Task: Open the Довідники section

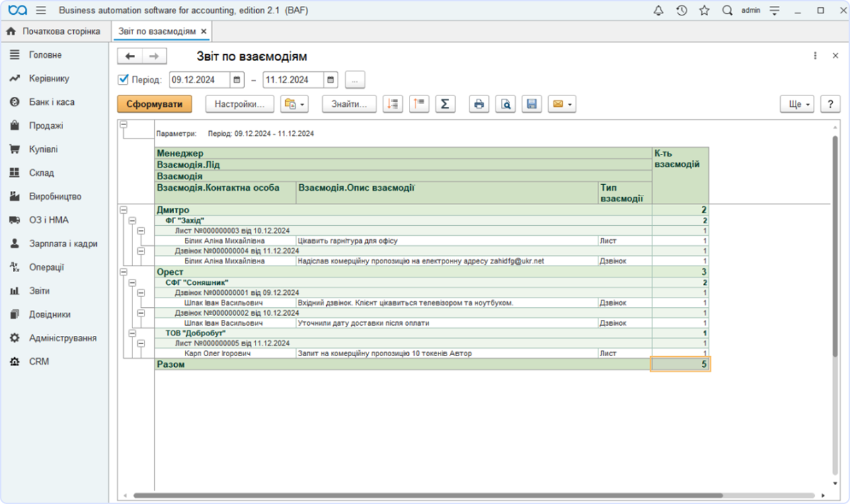Action: (x=50, y=314)
